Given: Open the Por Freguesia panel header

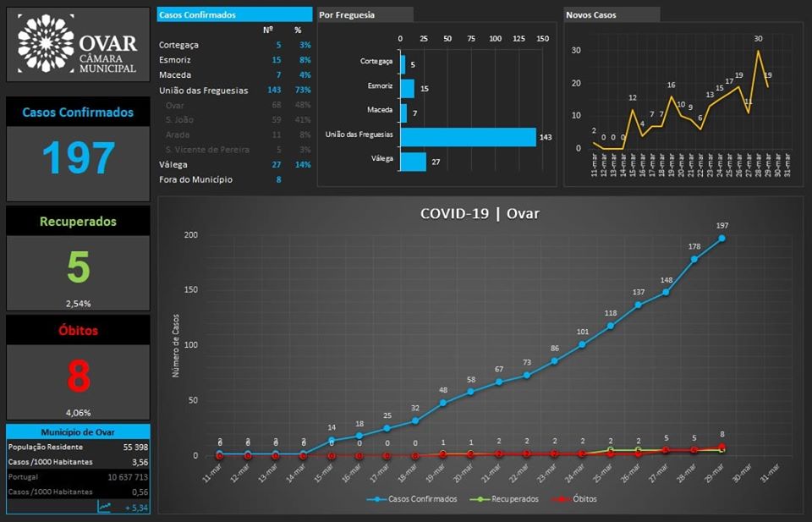Looking at the screenshot, I should coord(365,14).
